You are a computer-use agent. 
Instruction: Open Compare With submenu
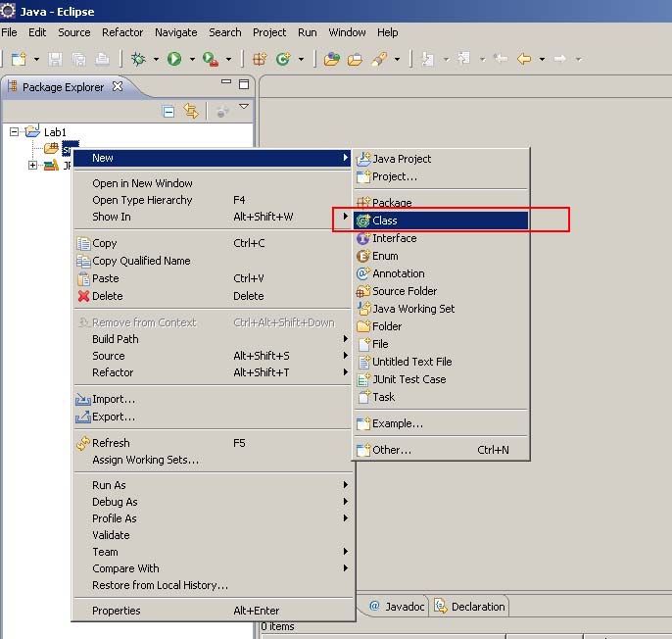(213, 568)
